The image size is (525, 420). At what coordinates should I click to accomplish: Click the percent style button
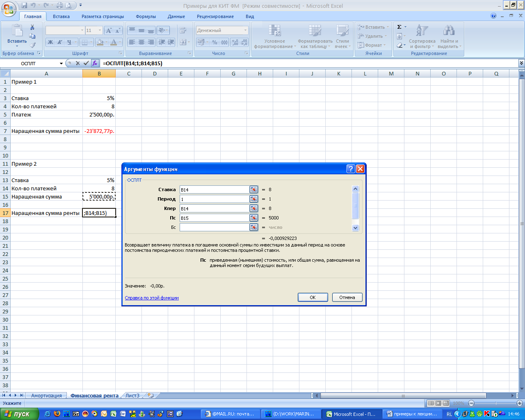point(215,42)
